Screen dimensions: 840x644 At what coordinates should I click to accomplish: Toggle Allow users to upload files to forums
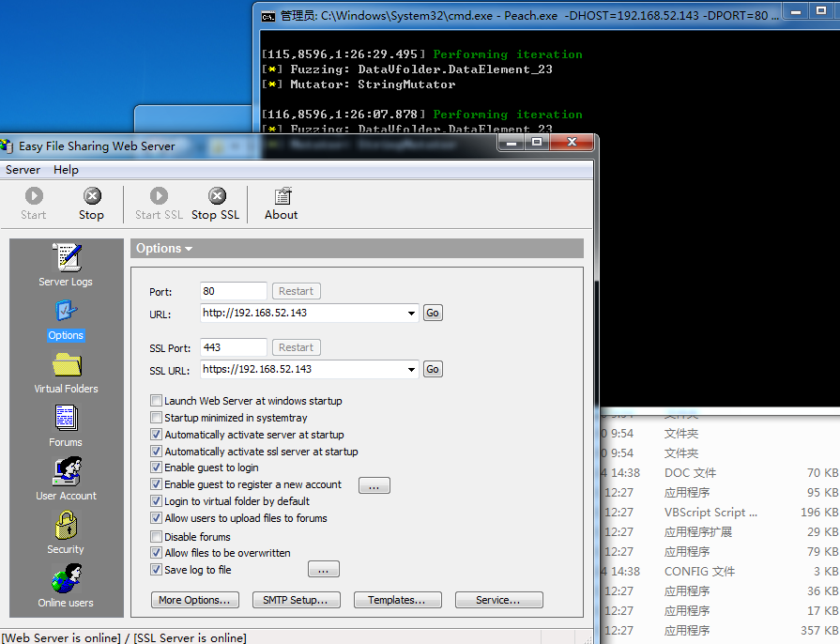tap(156, 518)
